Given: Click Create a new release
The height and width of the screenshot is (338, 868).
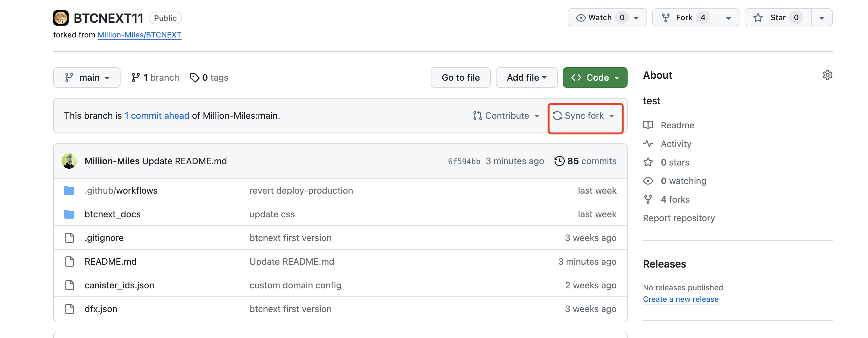Looking at the screenshot, I should 681,299.
